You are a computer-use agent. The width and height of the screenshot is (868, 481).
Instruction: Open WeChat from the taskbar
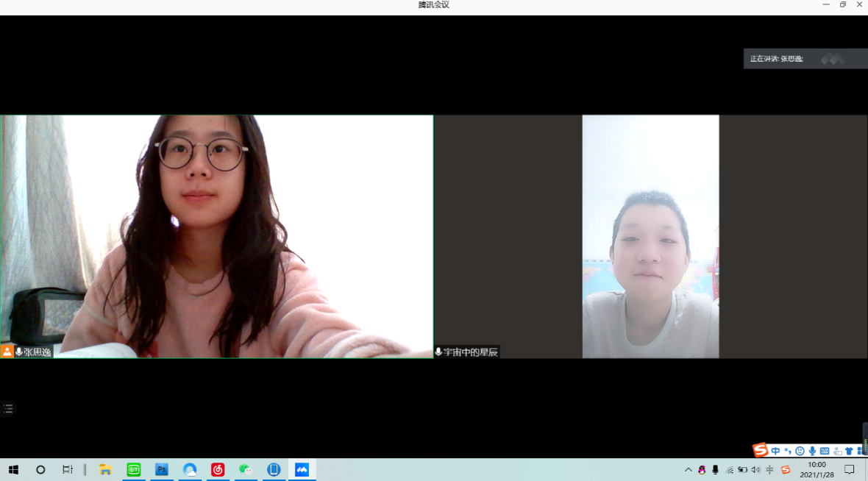(246, 470)
